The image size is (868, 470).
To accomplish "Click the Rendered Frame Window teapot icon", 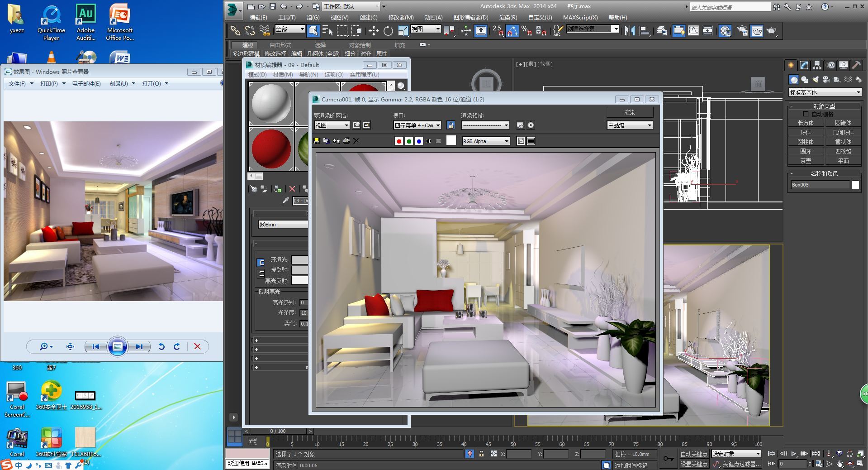I will [757, 31].
